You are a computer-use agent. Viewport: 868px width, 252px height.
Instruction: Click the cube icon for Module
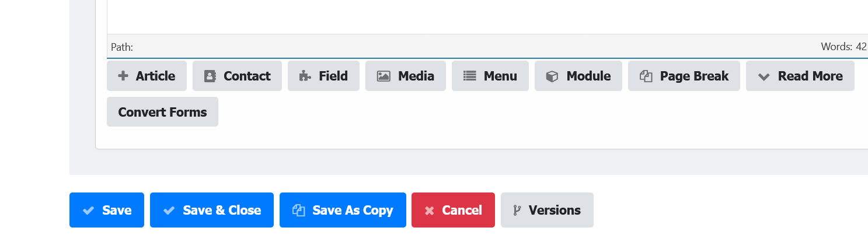pyautogui.click(x=552, y=76)
